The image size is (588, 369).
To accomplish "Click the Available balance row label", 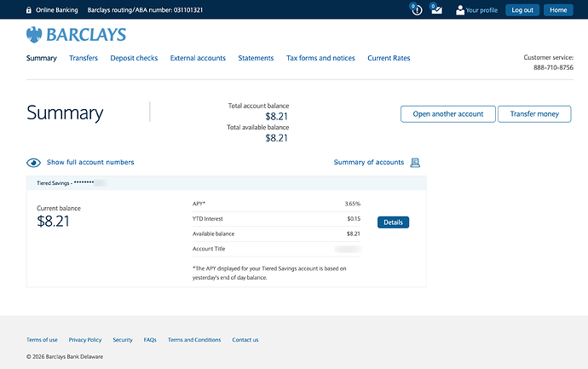I will click(213, 234).
